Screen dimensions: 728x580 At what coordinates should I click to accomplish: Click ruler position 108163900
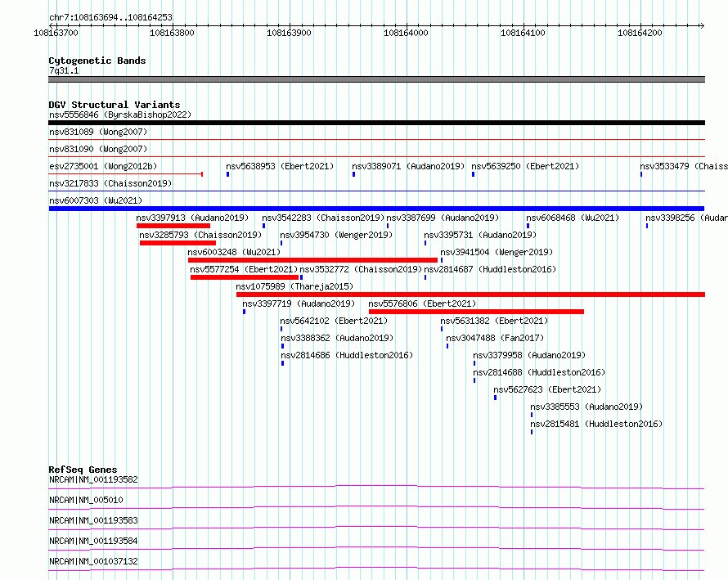click(289, 33)
